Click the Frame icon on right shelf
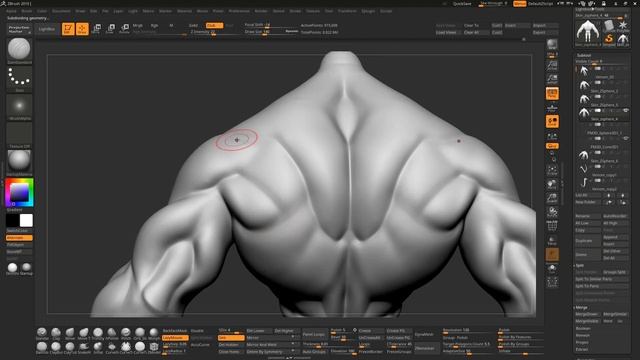This screenshot has height=360, width=640. (x=552, y=170)
